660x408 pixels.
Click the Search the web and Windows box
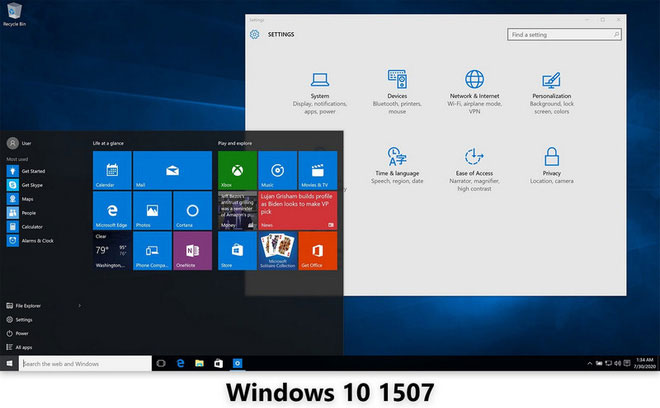(85, 363)
